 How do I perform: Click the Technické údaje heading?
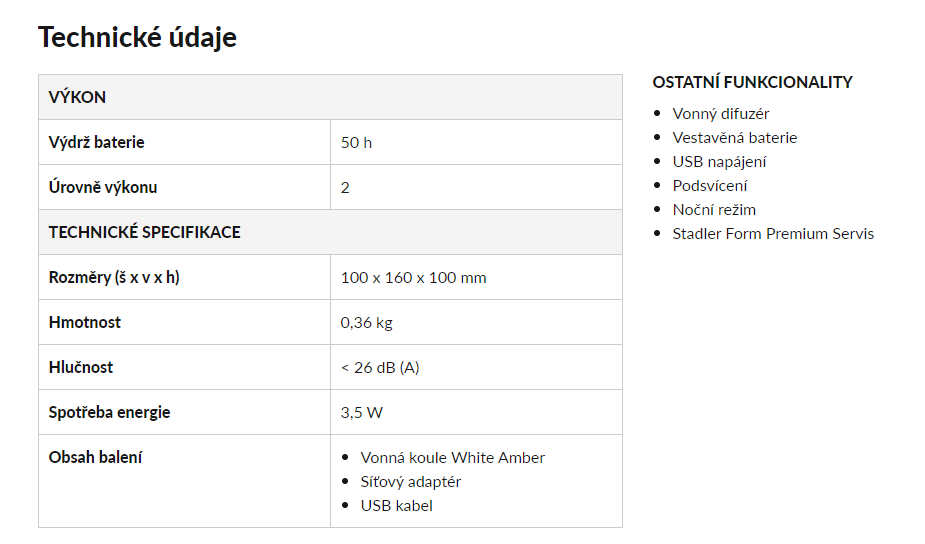click(137, 37)
